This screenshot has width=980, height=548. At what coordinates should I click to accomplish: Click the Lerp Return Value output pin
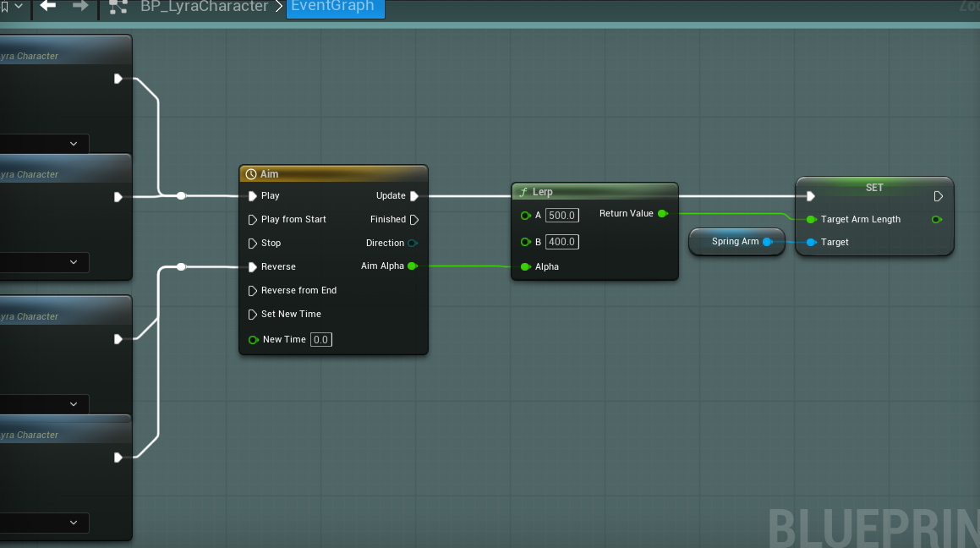663,214
